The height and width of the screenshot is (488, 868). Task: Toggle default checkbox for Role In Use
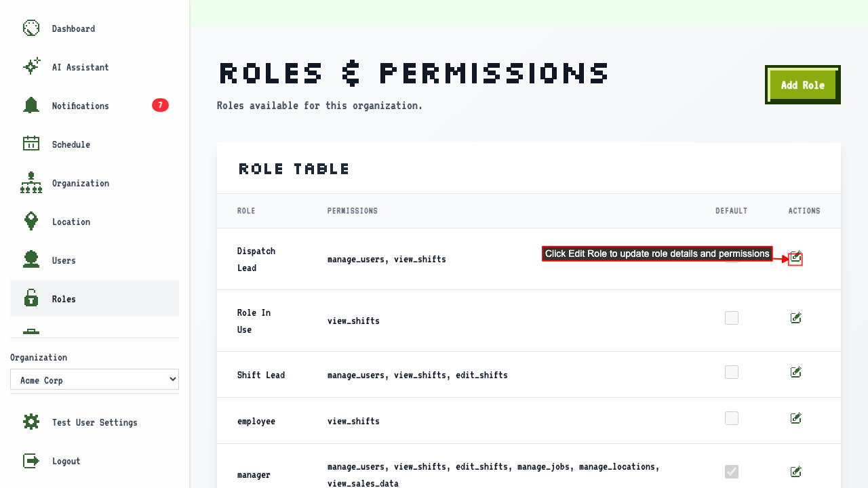732,318
